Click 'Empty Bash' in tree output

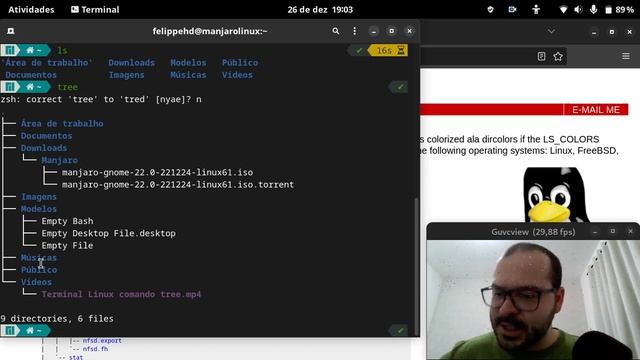coord(67,221)
